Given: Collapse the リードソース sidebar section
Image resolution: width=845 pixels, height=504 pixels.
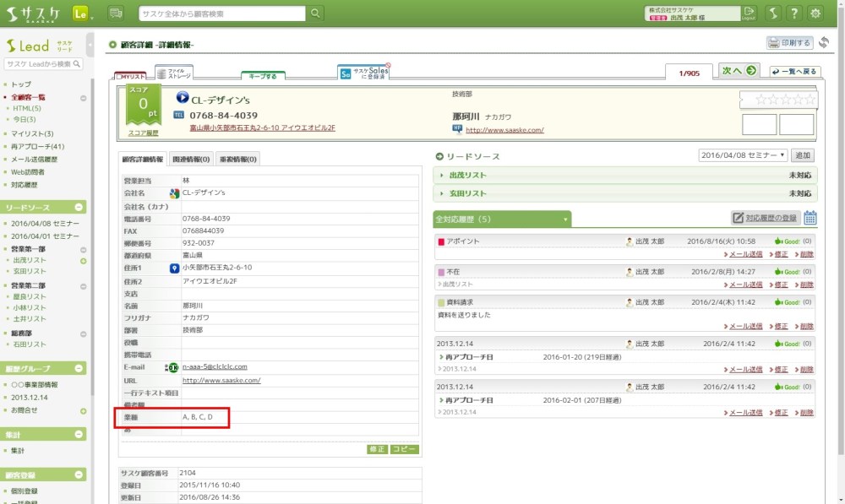Looking at the screenshot, I should (x=79, y=208).
